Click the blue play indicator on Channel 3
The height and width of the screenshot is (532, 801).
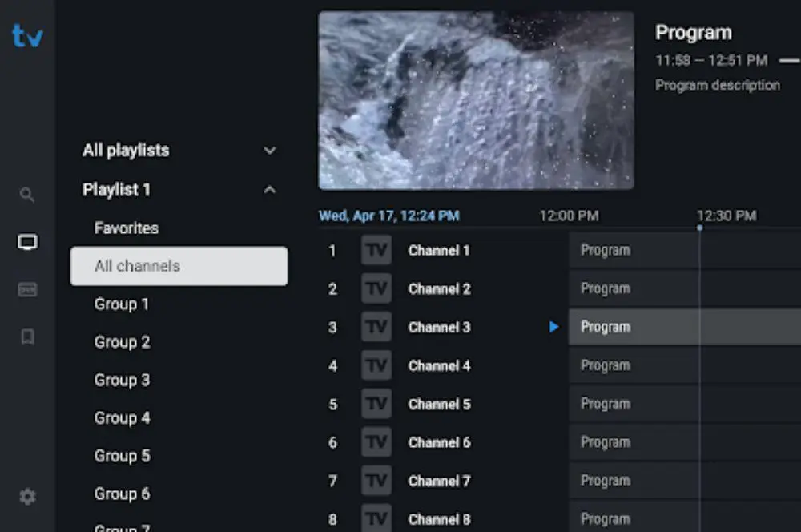click(553, 327)
